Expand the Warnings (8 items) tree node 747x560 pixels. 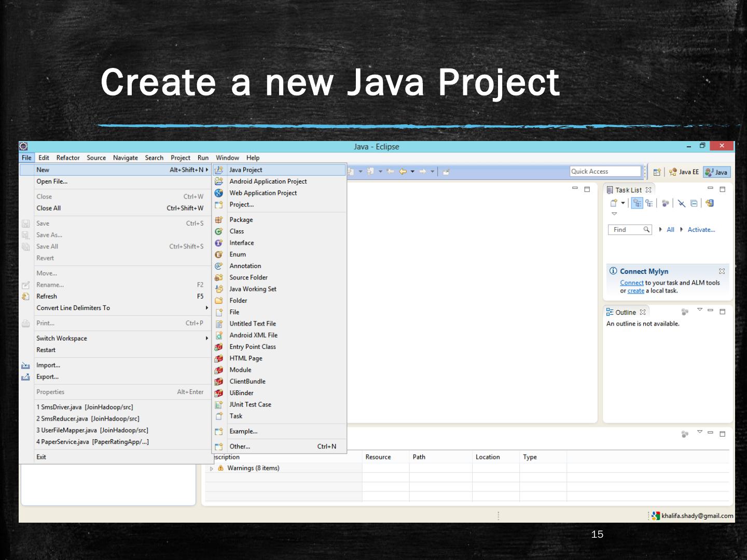(x=212, y=469)
